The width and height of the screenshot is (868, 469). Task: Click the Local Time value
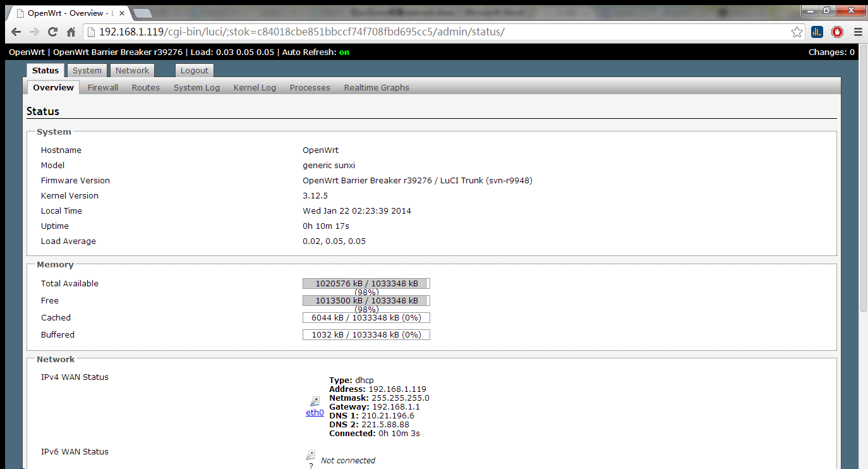[357, 211]
